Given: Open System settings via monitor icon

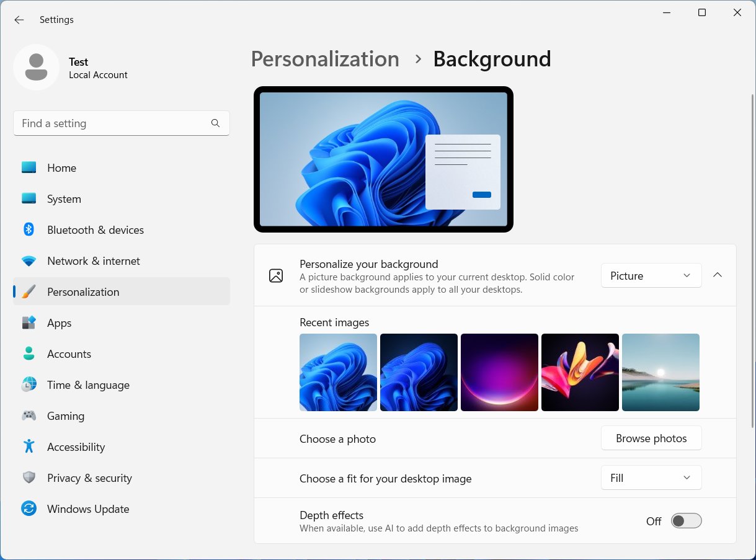Looking at the screenshot, I should click(x=29, y=198).
